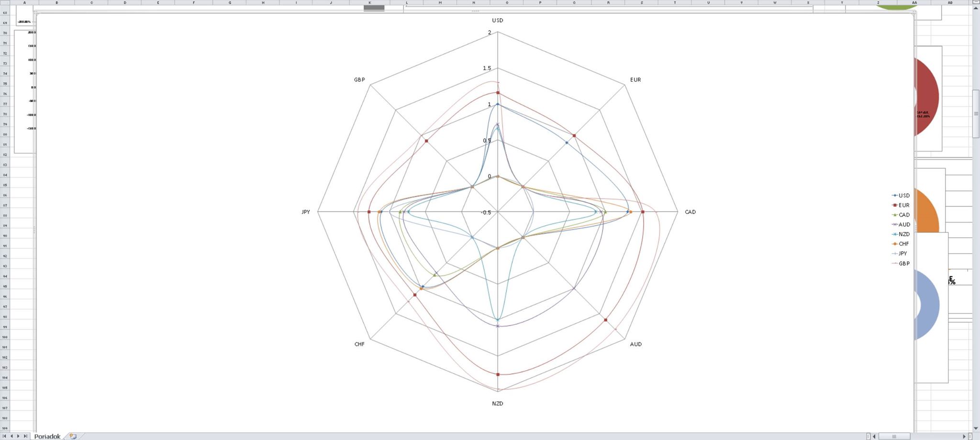Click vertical scrollbar up arrow
The width and height of the screenshot is (980, 440).
tap(976, 8)
